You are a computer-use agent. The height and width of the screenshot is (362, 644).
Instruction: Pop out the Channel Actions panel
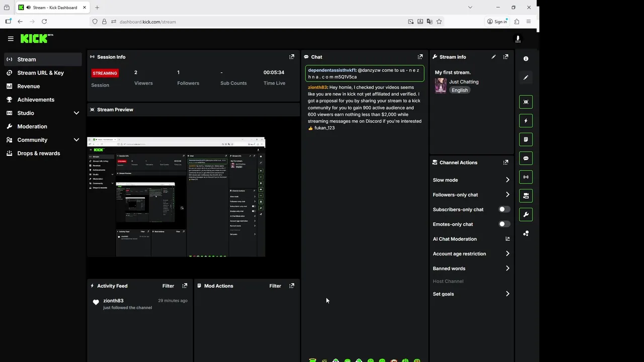[x=506, y=162]
